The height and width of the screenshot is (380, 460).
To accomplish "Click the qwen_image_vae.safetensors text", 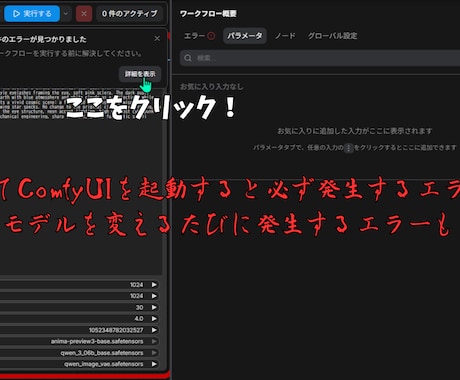I will click(x=104, y=364).
